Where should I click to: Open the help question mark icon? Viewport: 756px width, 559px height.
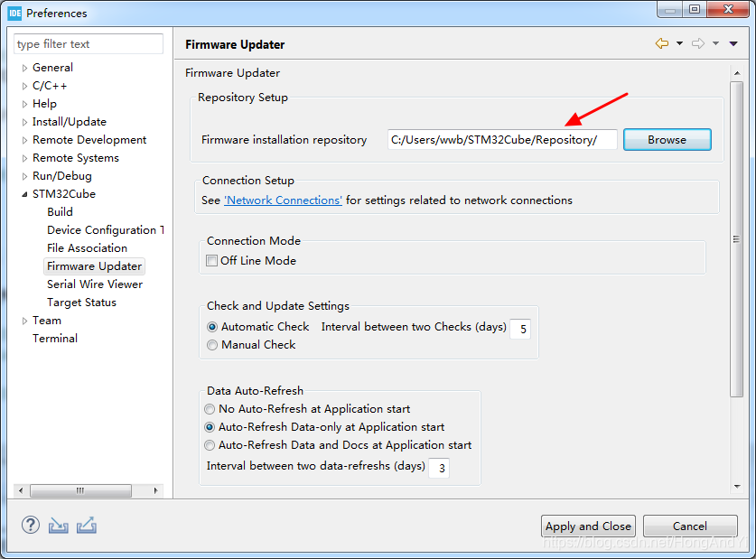tap(31, 525)
